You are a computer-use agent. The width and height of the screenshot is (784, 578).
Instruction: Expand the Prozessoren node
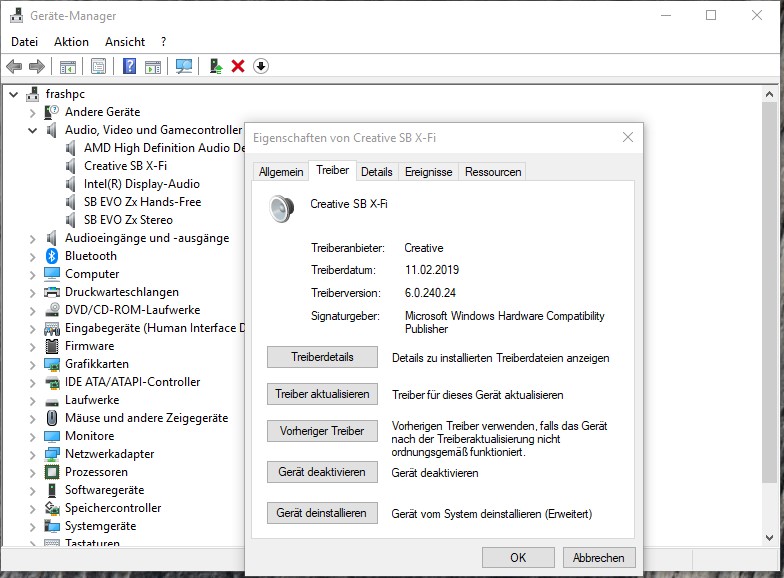tap(32, 472)
